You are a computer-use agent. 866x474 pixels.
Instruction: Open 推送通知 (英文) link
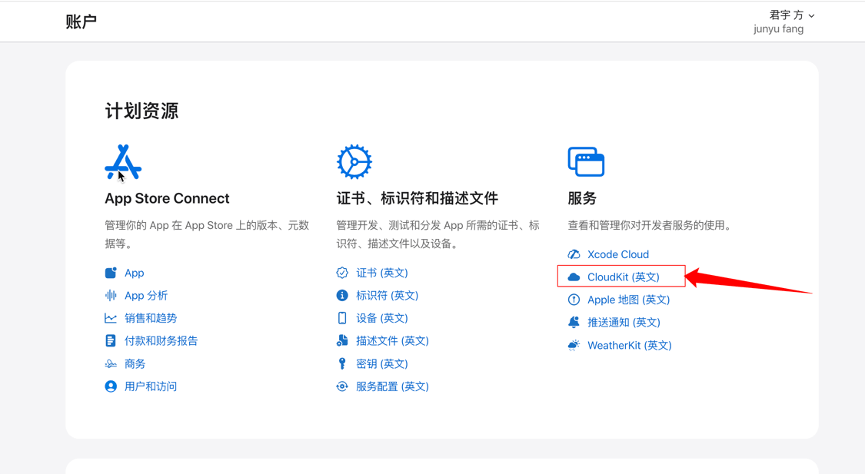click(x=624, y=322)
